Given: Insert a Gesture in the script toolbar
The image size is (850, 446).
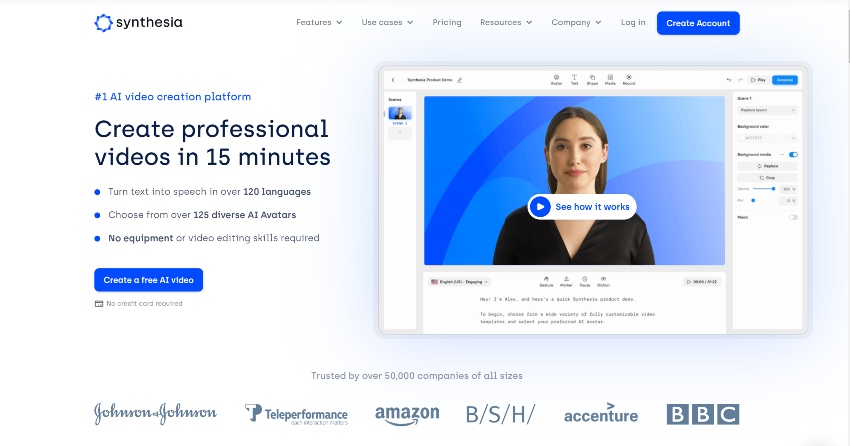Looking at the screenshot, I should click(546, 281).
